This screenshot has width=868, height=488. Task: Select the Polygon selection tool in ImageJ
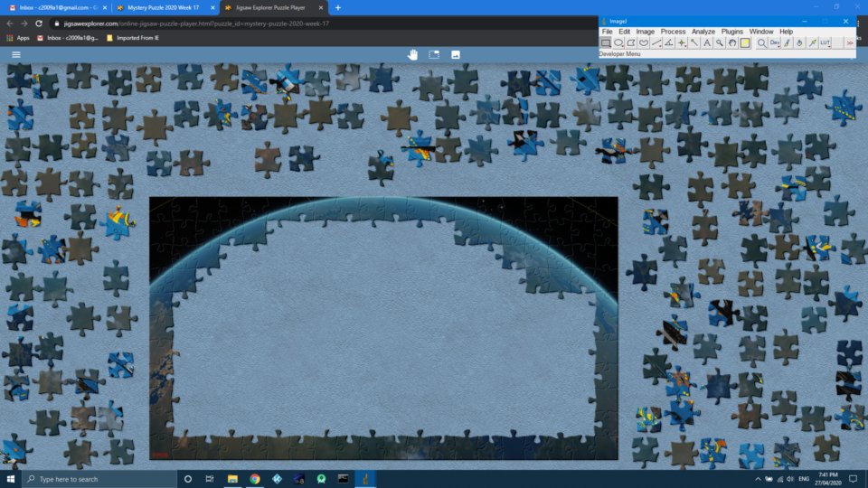(631, 42)
